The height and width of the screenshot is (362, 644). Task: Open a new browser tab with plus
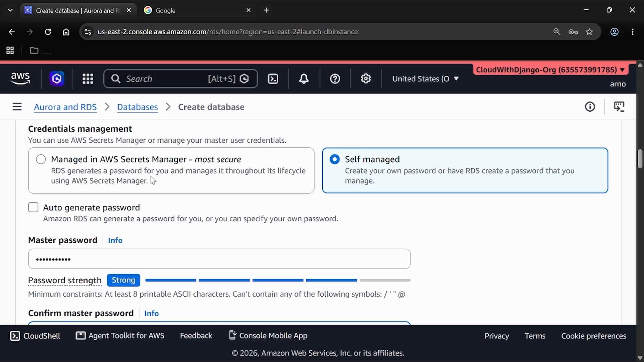(x=267, y=10)
